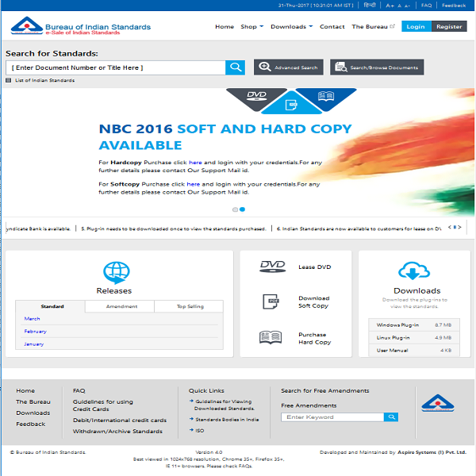Decrease font size with A-
Viewport: 476px width, 476px height.
[407, 6]
